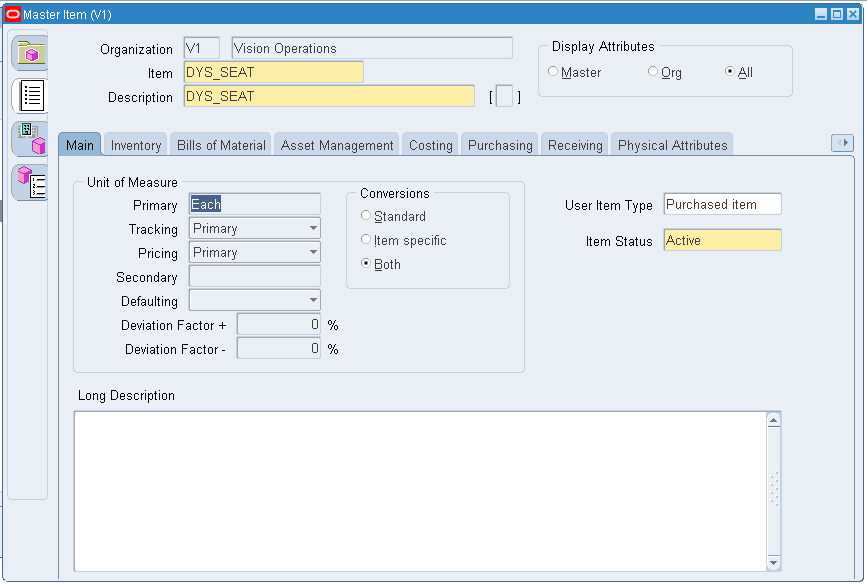Go to the Costing tab
The image size is (867, 585).
(430, 145)
